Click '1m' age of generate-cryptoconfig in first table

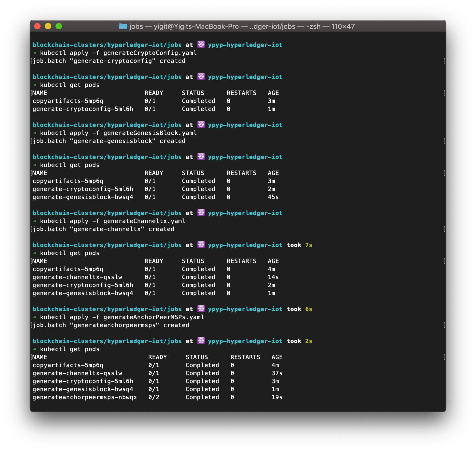(271, 109)
